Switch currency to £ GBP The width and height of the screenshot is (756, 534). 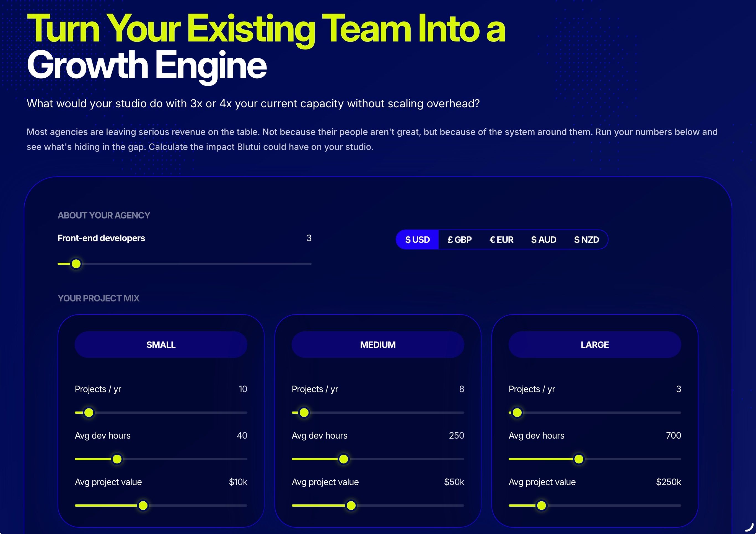coord(459,239)
